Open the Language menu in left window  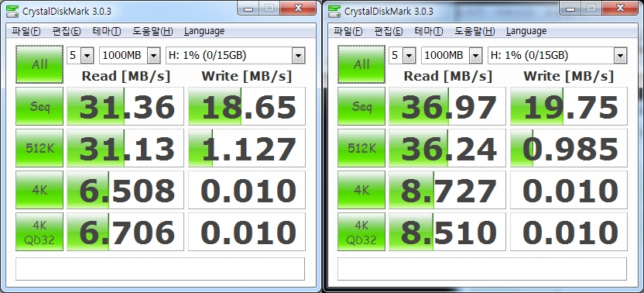(x=204, y=31)
